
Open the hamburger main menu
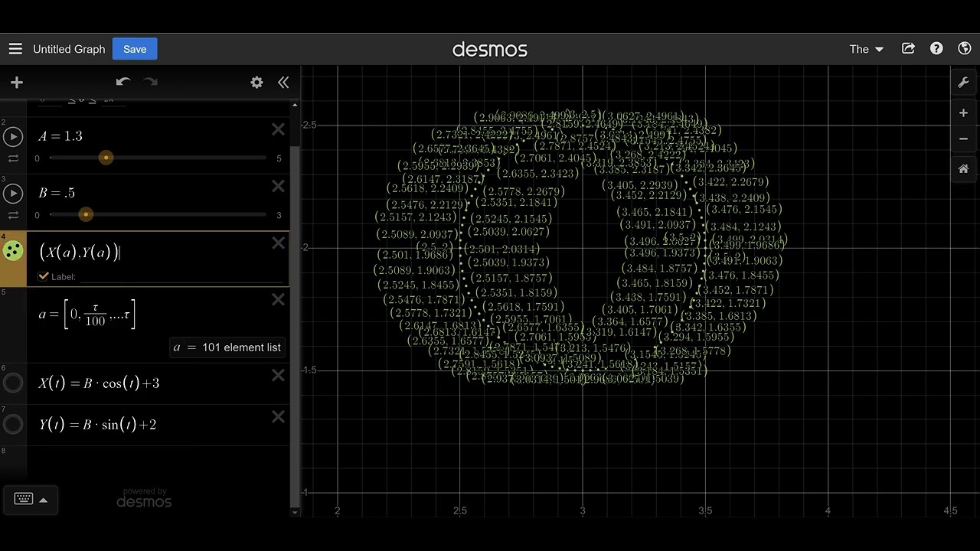coord(15,49)
